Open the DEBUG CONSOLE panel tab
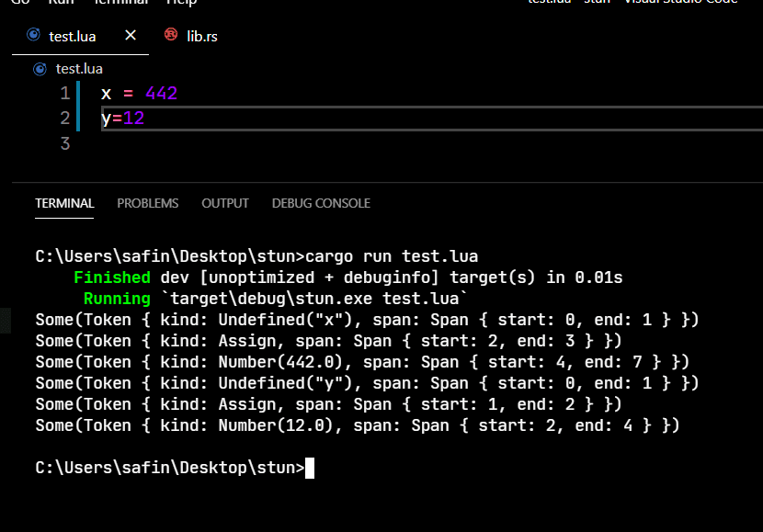Viewport: 763px width, 532px height. 321,203
